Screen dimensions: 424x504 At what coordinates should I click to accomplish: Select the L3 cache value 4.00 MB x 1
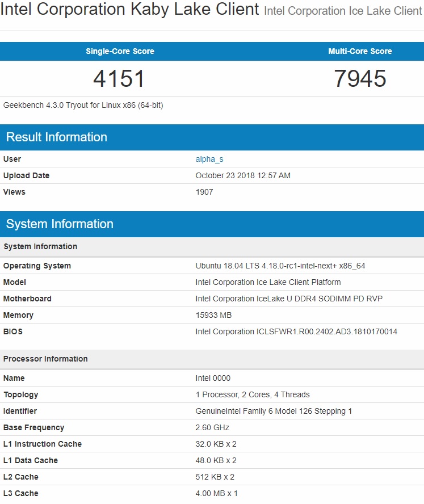point(216,493)
